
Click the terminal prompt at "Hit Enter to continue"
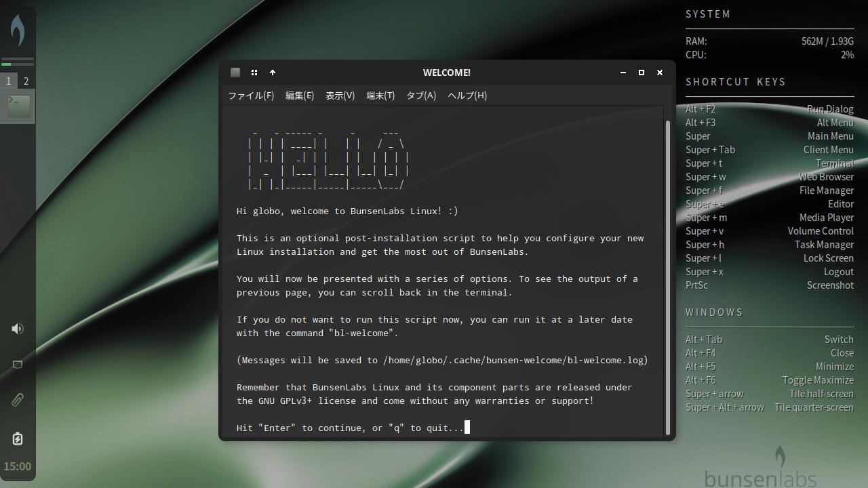coord(350,428)
